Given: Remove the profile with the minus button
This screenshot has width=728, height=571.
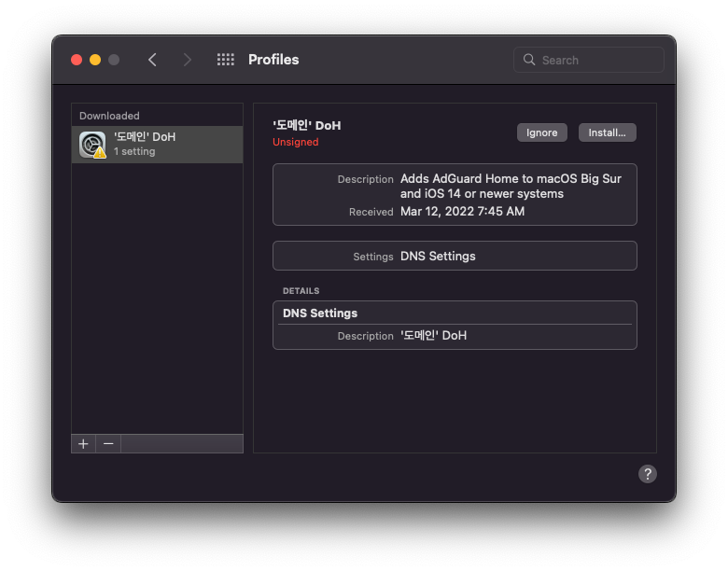Looking at the screenshot, I should point(108,444).
